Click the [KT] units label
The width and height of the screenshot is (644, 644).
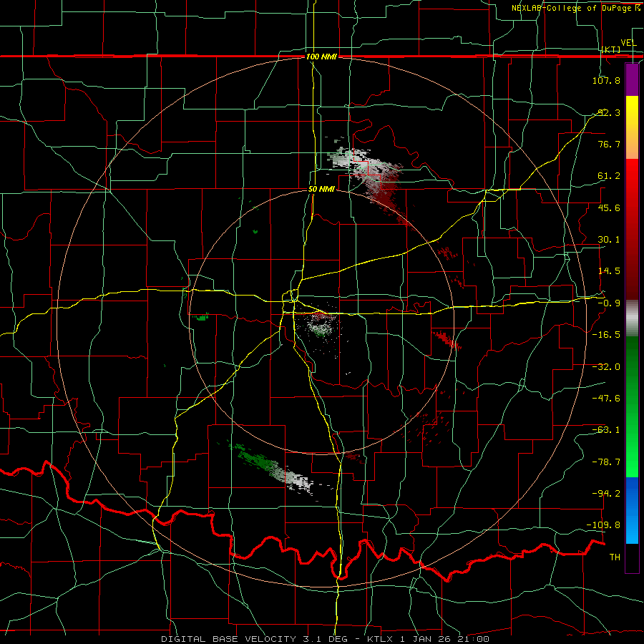pyautogui.click(x=611, y=49)
